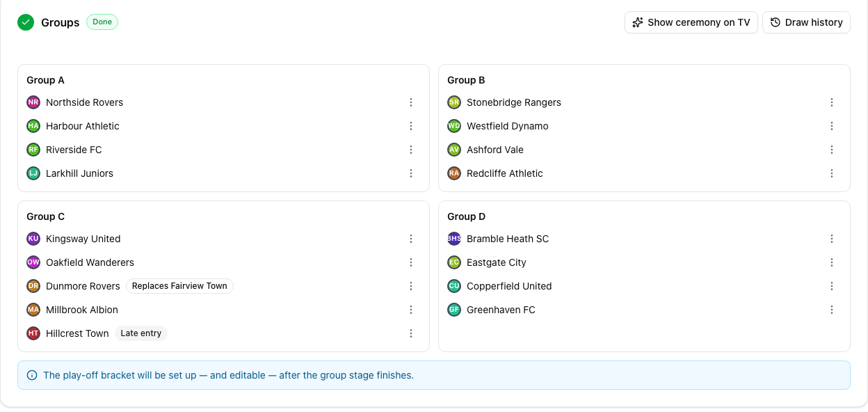Image resolution: width=868 pixels, height=412 pixels.
Task: Click the green Groups completed checkmark icon
Action: tap(26, 22)
